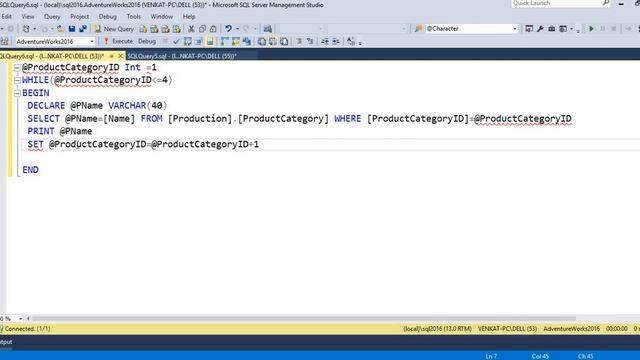The image size is (640, 360).
Task: Expand the Undo history dropdown arrow
Action: click(237, 29)
